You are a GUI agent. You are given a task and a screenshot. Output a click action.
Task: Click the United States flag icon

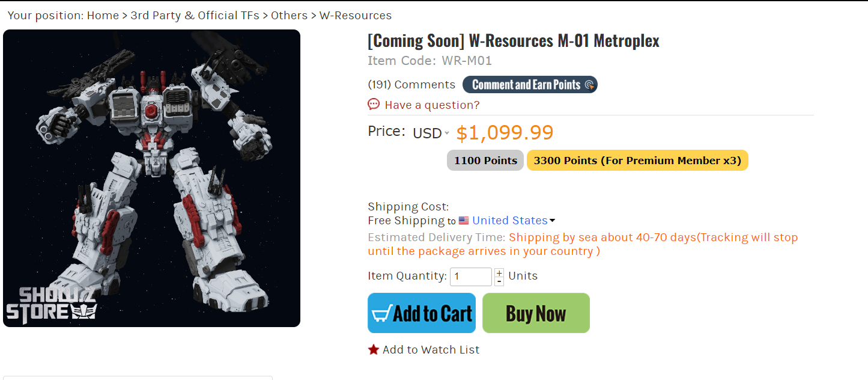coord(464,221)
